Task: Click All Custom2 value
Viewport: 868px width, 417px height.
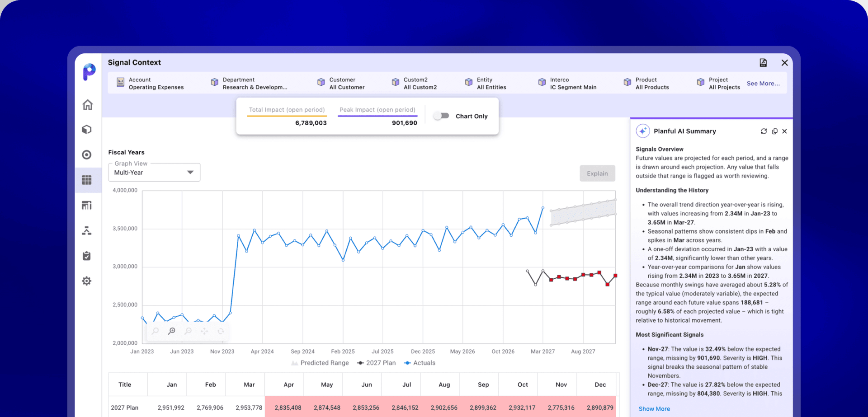Action: click(420, 87)
